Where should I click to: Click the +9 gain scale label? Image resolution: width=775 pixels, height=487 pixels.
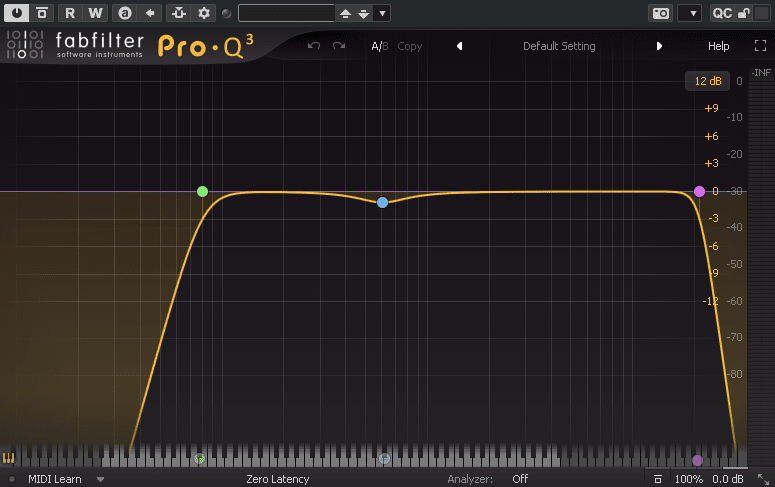pos(711,108)
